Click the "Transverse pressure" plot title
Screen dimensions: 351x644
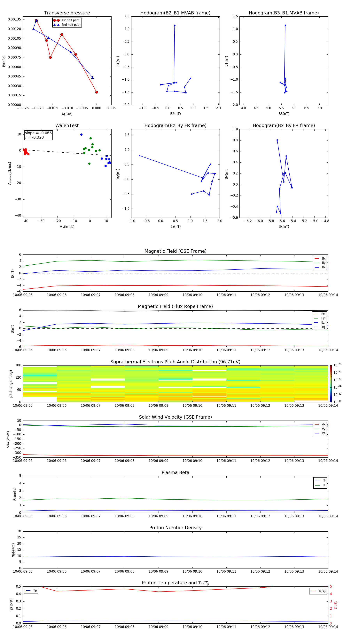67,13
